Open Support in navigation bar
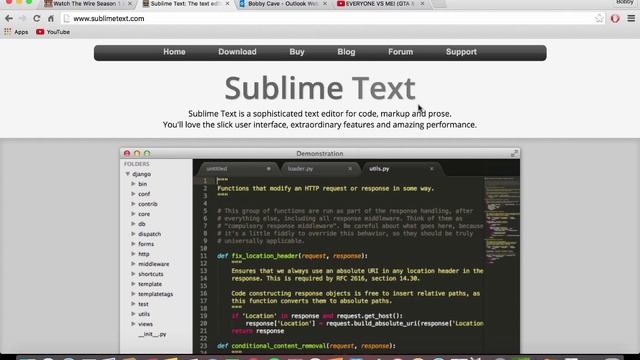Image resolution: width=640 pixels, height=360 pixels. 461,52
